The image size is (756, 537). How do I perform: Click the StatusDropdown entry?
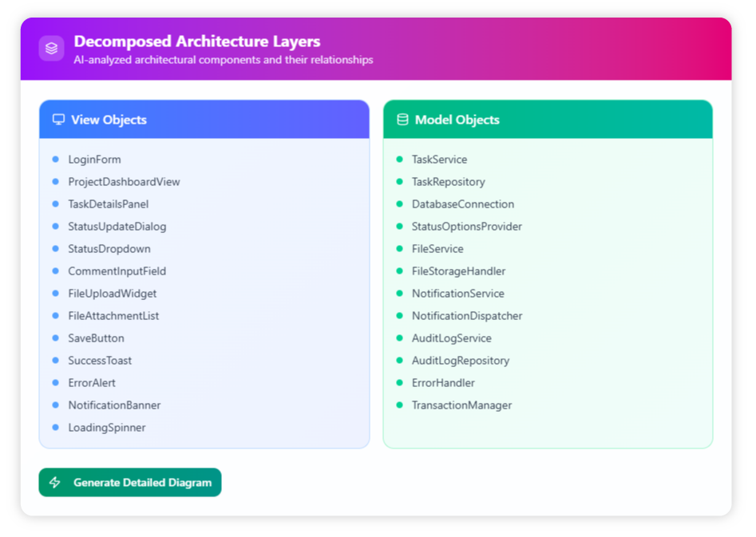coord(109,249)
